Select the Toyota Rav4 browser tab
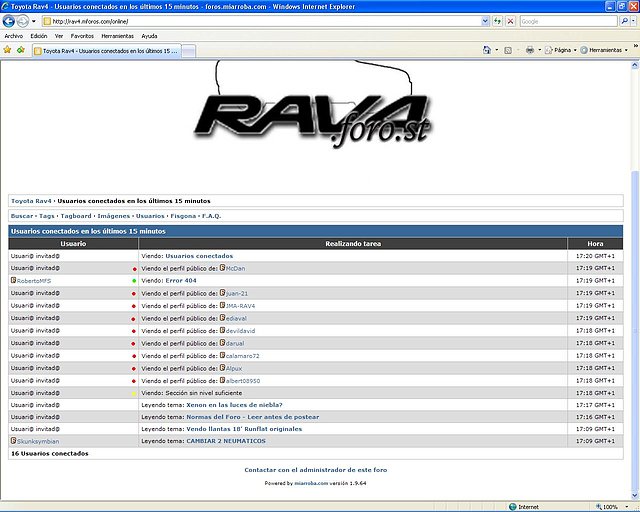The image size is (640, 512). pos(107,51)
